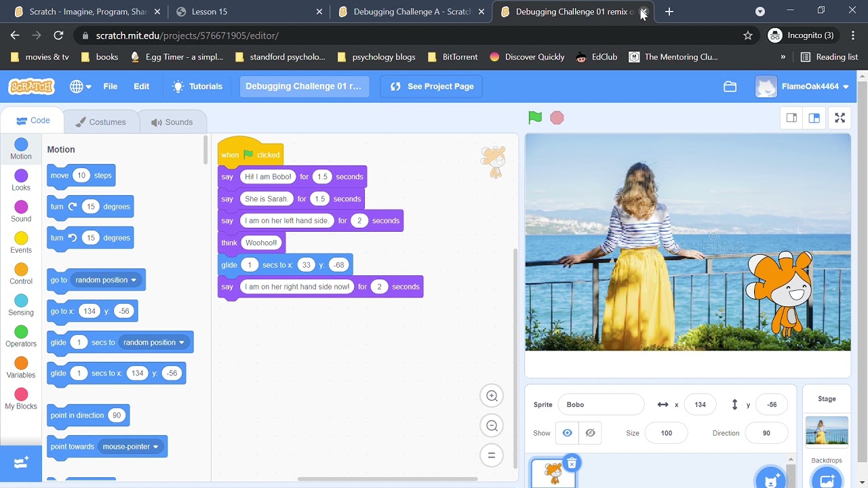The width and height of the screenshot is (868, 488).
Task: Click the turn clockwise 15 degrees block
Action: pyautogui.click(x=90, y=207)
